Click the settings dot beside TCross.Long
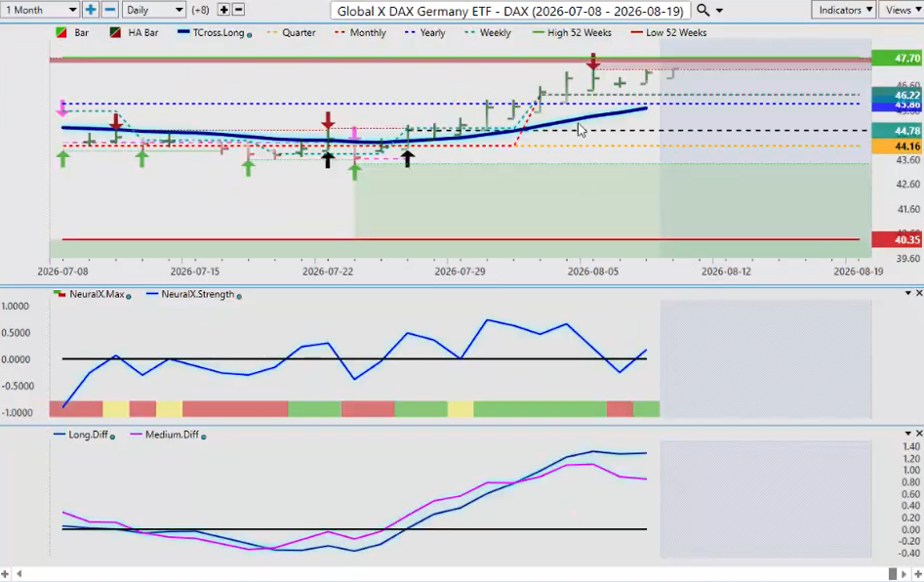Image resolution: width=924 pixels, height=582 pixels. [x=249, y=35]
